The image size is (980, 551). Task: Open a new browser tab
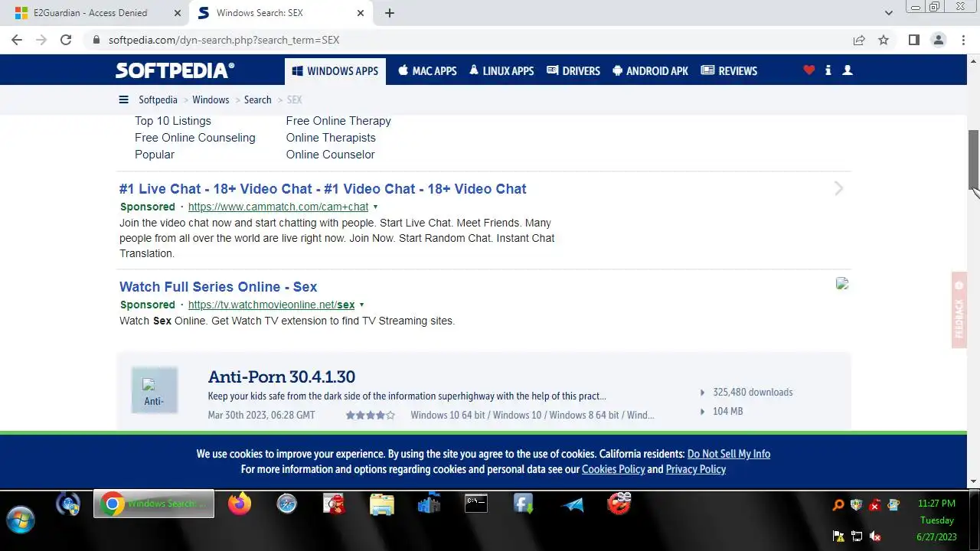click(x=389, y=13)
